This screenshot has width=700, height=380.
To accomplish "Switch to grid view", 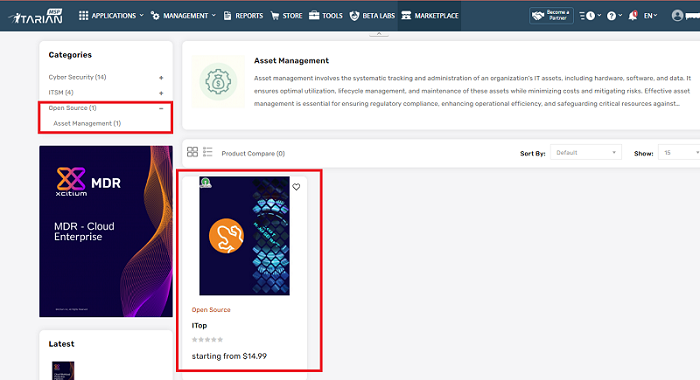I will point(192,152).
